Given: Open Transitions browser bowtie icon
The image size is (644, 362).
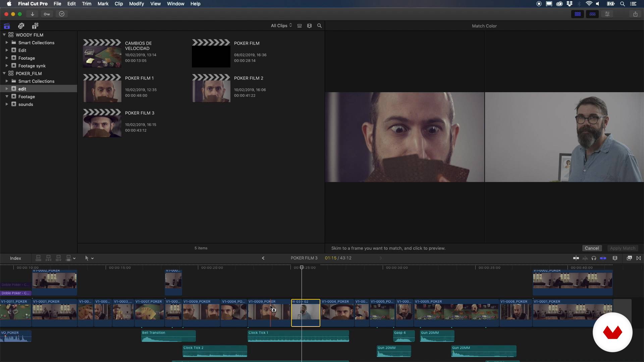Looking at the screenshot, I should coord(639,258).
